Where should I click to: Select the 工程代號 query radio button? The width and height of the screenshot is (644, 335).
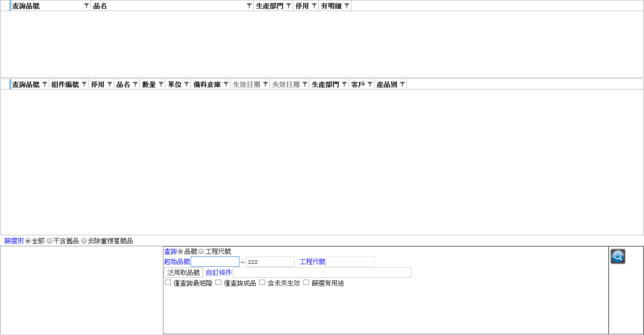pos(201,252)
